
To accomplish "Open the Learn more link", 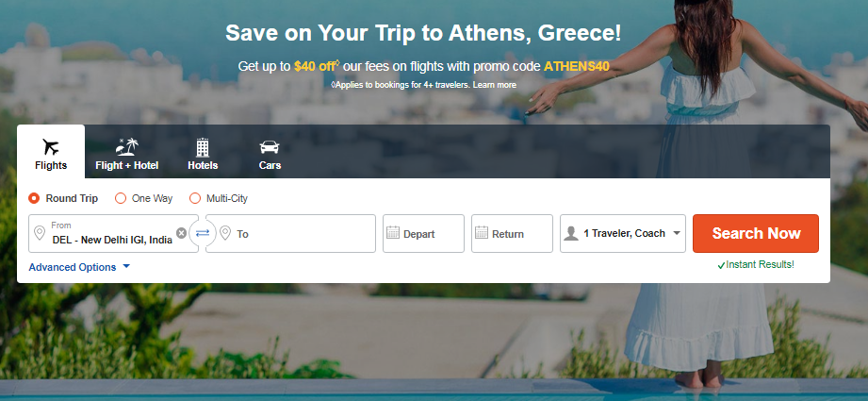I will coord(495,85).
